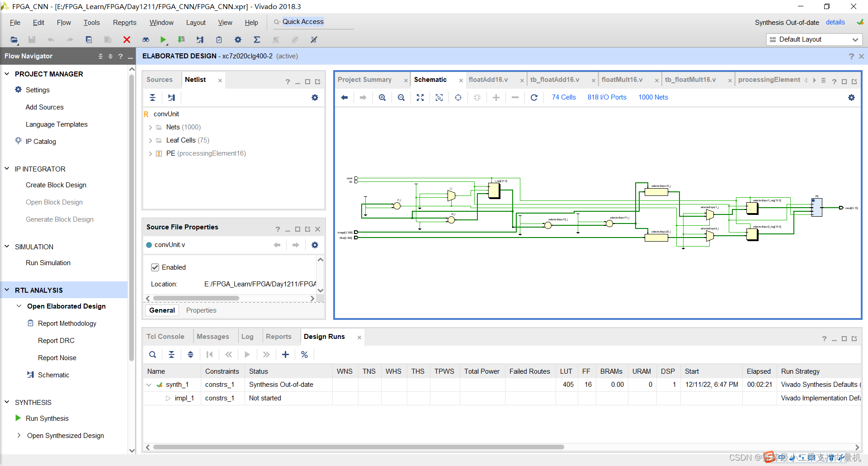868x466 pixels.
Task: Show percentage in Design Runs toolbar
Action: click(x=304, y=354)
